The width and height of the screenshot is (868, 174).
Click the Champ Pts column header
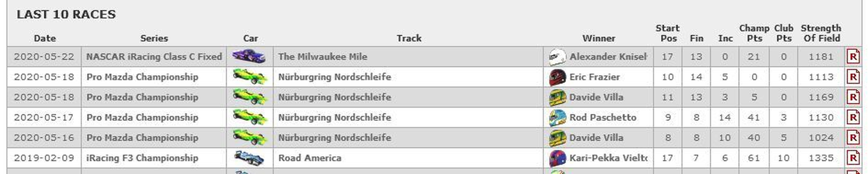click(754, 33)
